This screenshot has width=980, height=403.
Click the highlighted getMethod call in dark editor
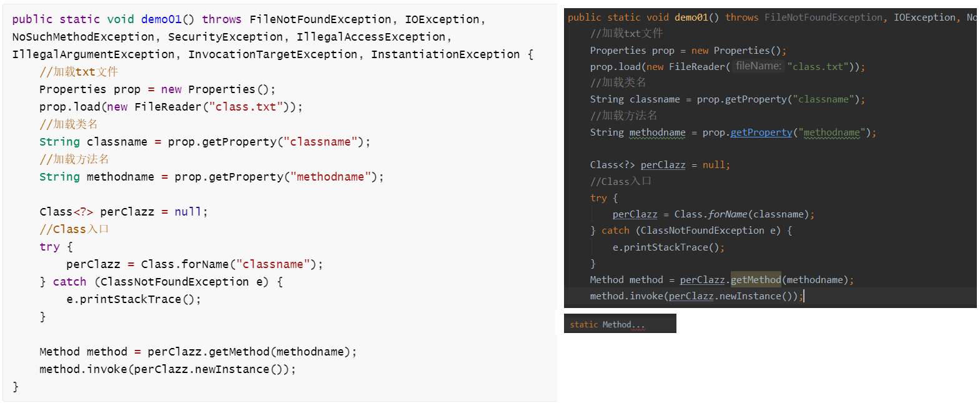coord(756,280)
